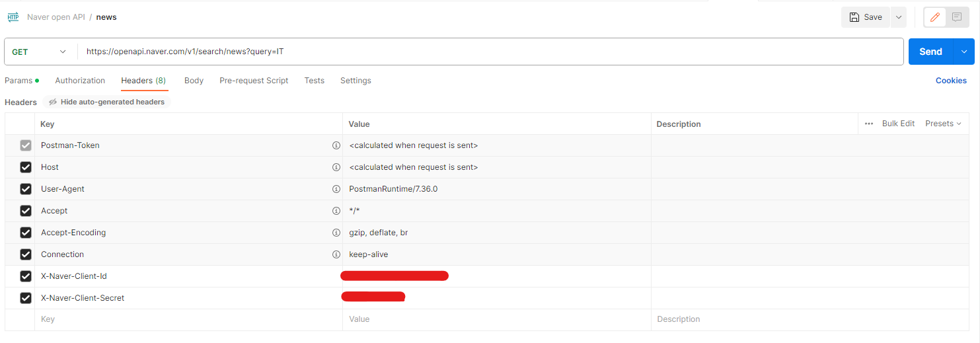Open the Cookies link
Image resolution: width=980 pixels, height=343 pixels.
pos(951,81)
